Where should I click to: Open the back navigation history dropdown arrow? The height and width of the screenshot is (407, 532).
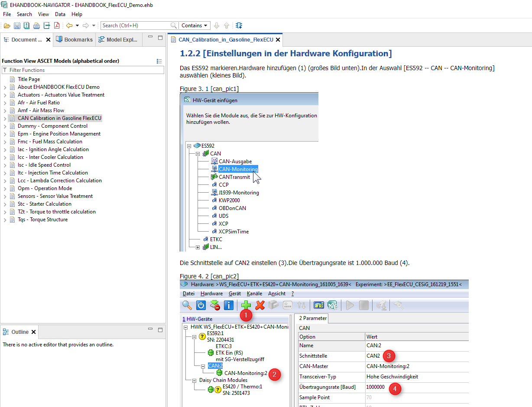click(77, 26)
